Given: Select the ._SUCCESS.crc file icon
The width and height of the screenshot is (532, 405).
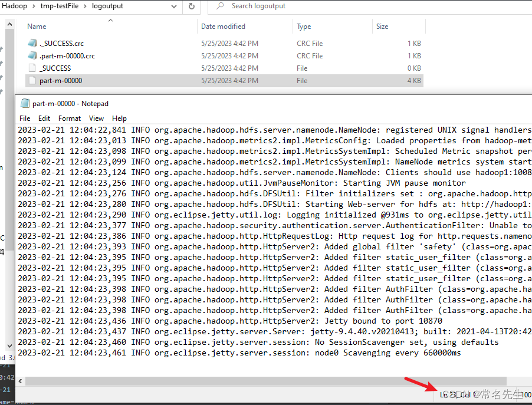Looking at the screenshot, I should click(32, 43).
